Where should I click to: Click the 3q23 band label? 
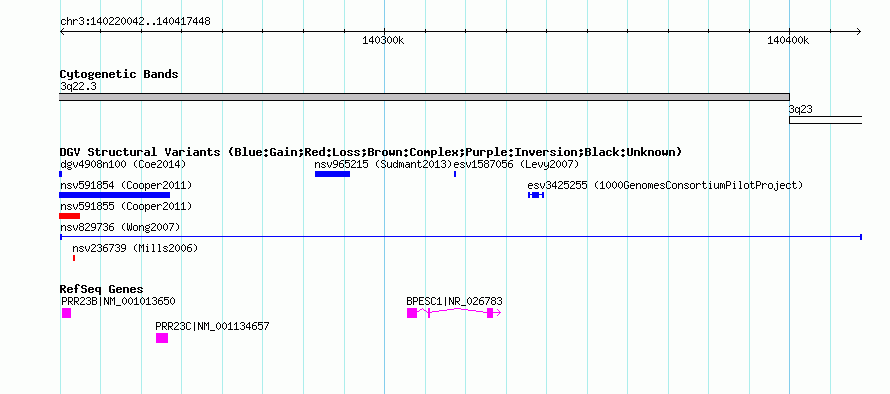point(800,109)
